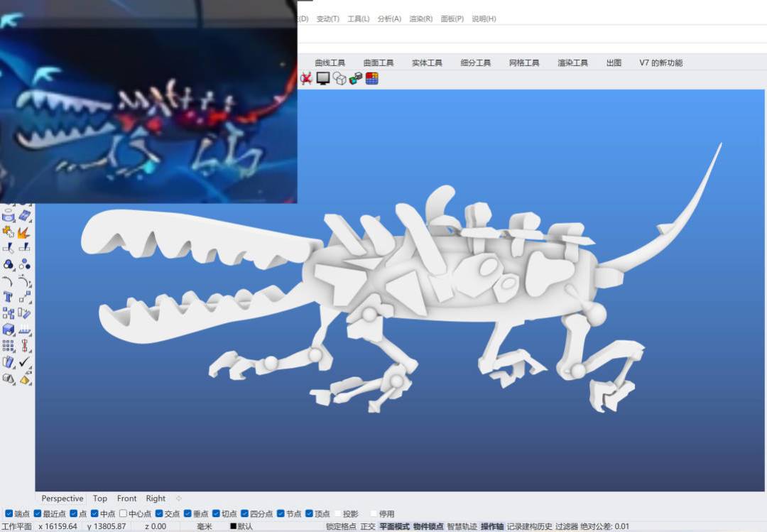Switch to the 实体工具 toolbar tab
Screen dimensions: 767x532
click(427, 63)
